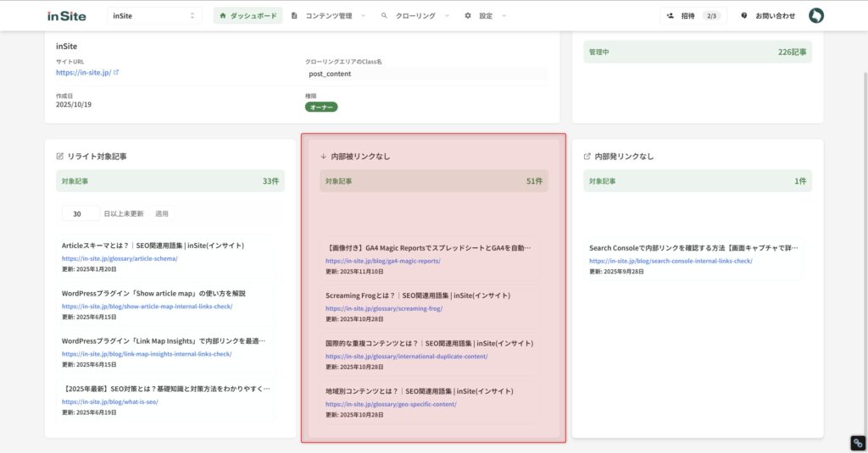Go to ダッシュボード tab
Screen dimensions: 868x453
(248, 15)
